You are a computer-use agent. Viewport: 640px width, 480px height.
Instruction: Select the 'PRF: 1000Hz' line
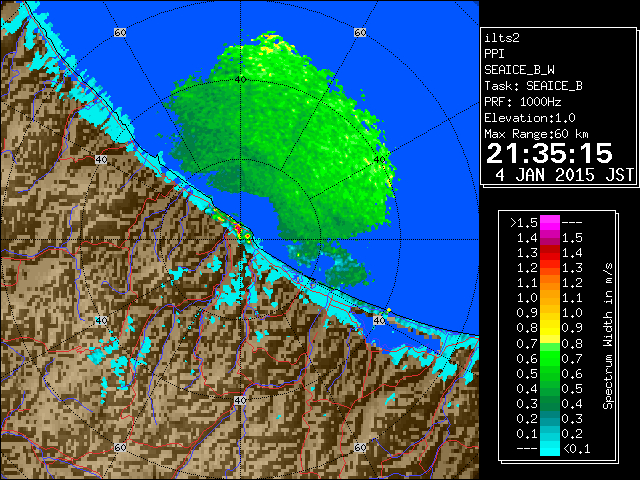point(523,102)
